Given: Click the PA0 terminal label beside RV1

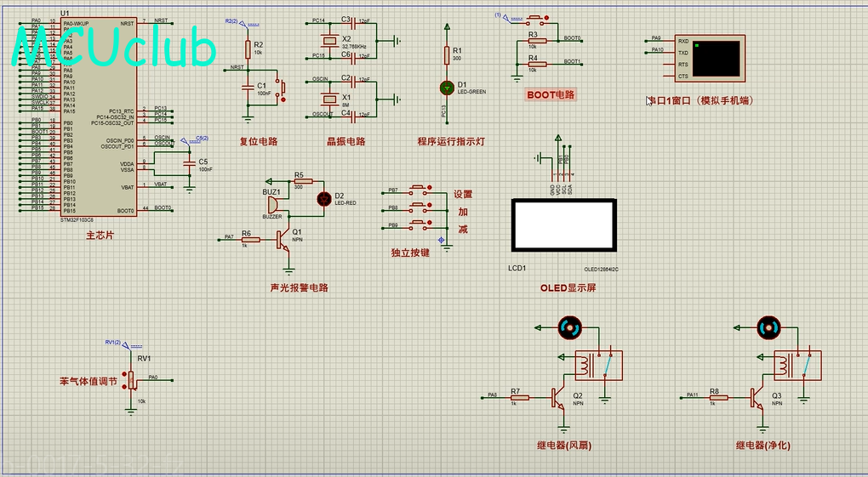Looking at the screenshot, I should pyautogui.click(x=153, y=378).
